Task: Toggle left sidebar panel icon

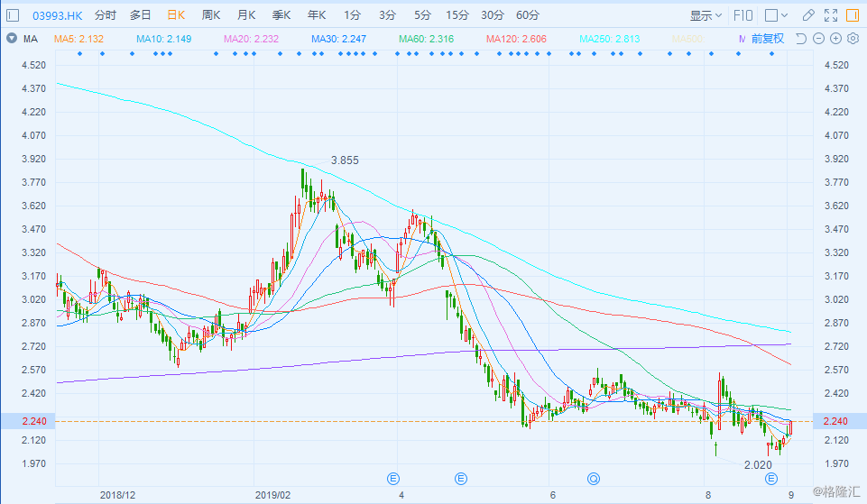Action: (12, 15)
